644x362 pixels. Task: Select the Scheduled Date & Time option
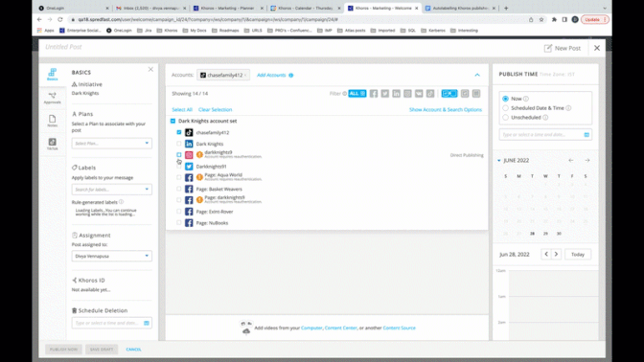506,108
